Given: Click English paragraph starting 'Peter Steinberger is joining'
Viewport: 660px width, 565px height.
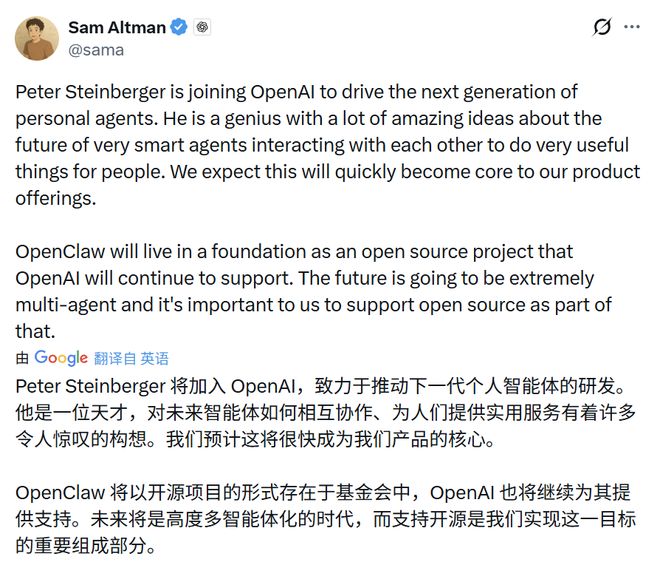Looking at the screenshot, I should 320,145.
